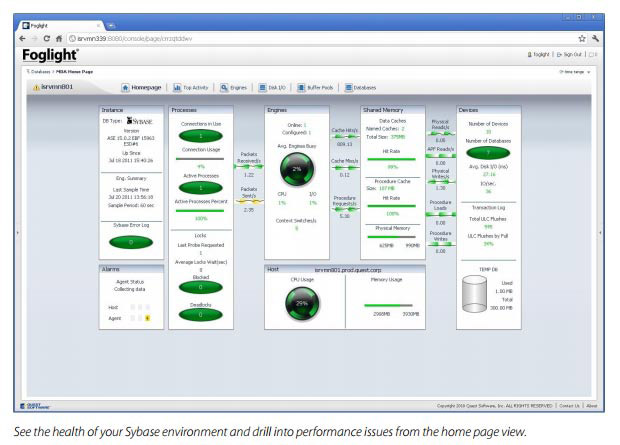
Task: Expand the left side panel handle
Action: 17,233
